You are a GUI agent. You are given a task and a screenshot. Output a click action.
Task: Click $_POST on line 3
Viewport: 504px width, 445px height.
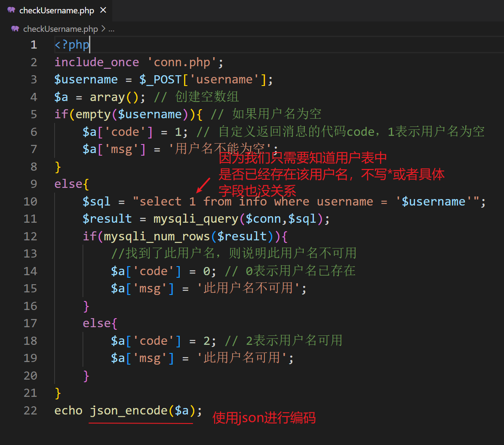pyautogui.click(x=160, y=80)
